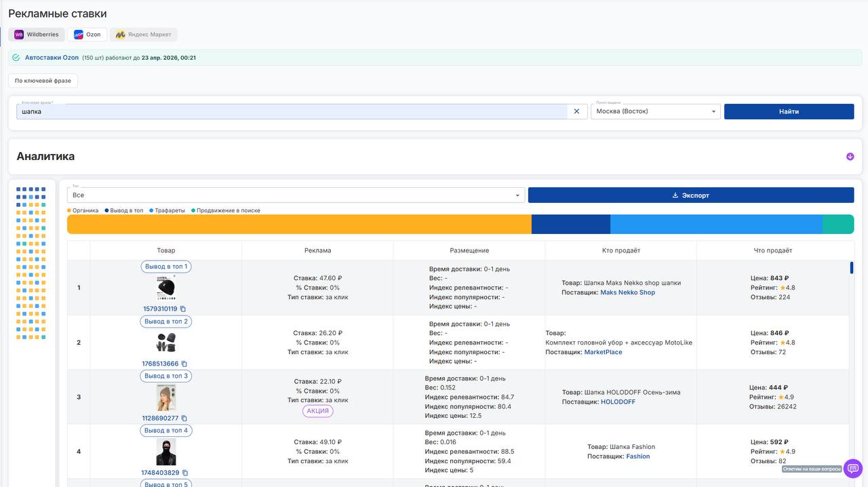The width and height of the screenshot is (868, 487).
Task: Clear the keyword search field
Action: (576, 111)
